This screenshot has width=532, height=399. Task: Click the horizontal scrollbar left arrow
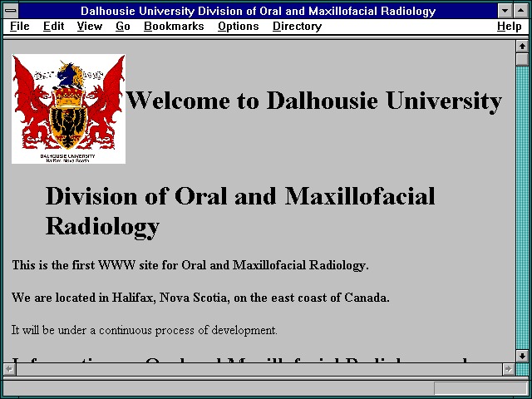9,369
